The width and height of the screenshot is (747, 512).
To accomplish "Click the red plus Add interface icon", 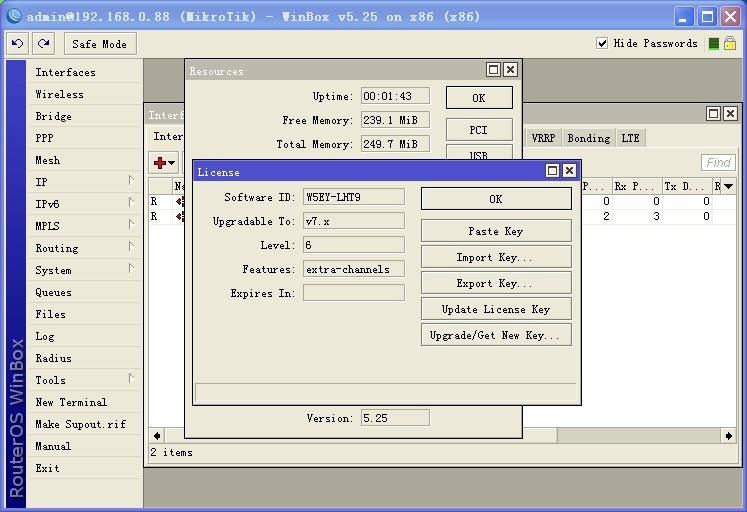I will tap(160, 162).
